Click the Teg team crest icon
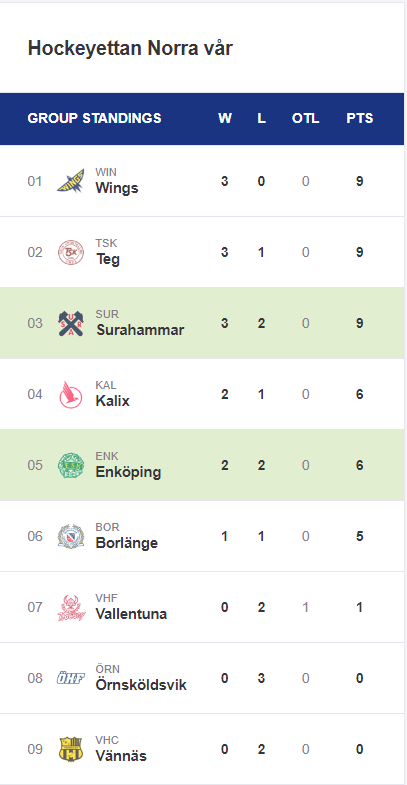 click(71, 252)
